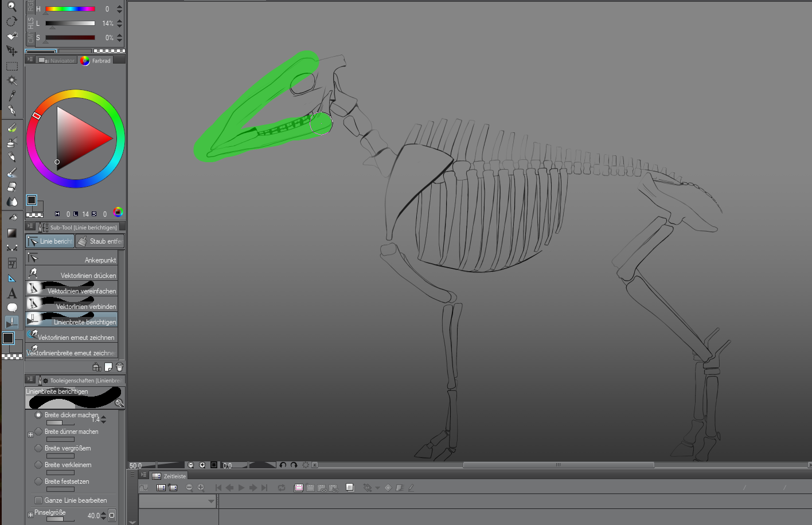The width and height of the screenshot is (812, 525).
Task: Open the Pinselgröße dynamics settings button
Action: (112, 515)
